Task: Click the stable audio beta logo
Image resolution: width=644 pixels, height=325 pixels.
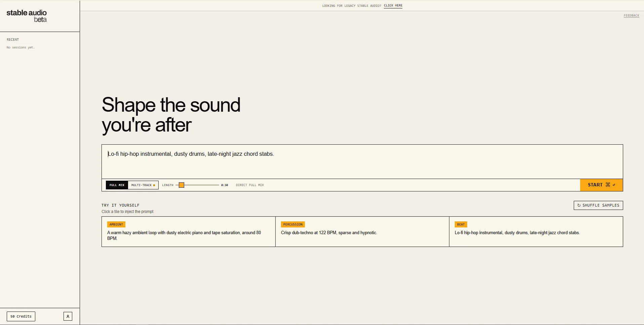Action: click(x=27, y=16)
